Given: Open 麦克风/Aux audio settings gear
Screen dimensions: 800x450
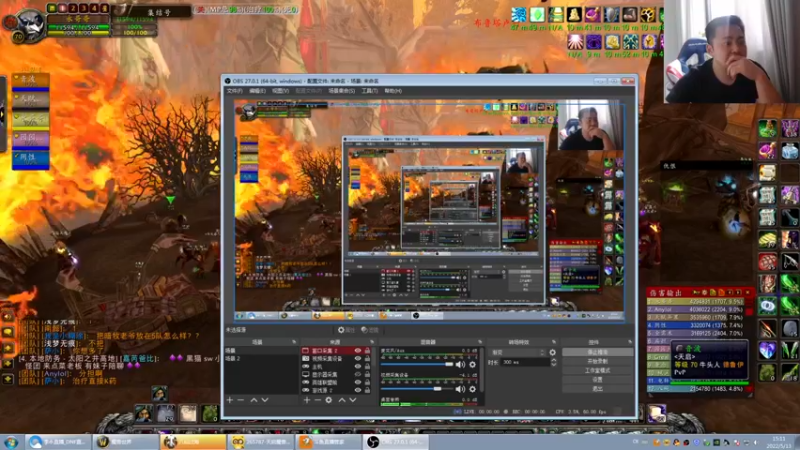Looking at the screenshot, I should tap(472, 364).
